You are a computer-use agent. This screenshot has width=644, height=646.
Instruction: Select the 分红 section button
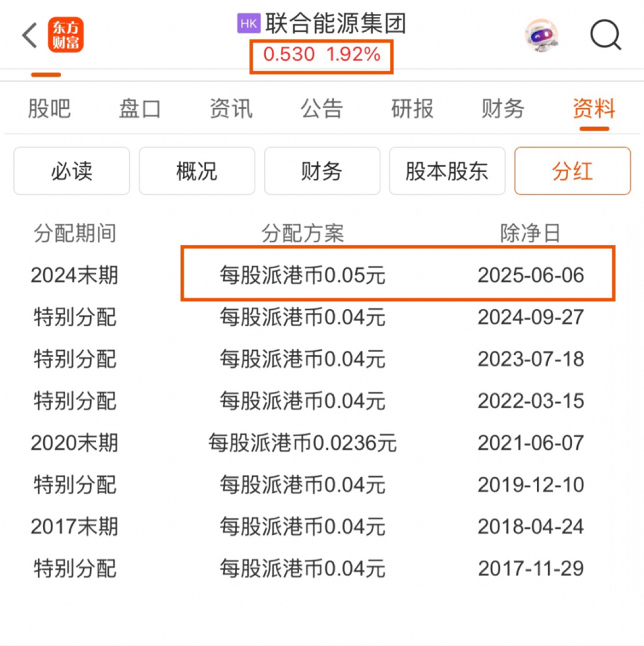[x=573, y=171]
